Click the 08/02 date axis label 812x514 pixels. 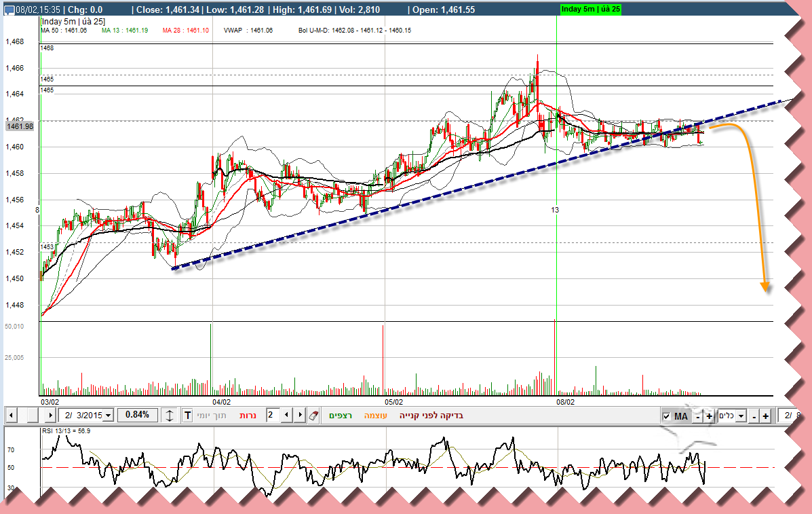point(566,402)
